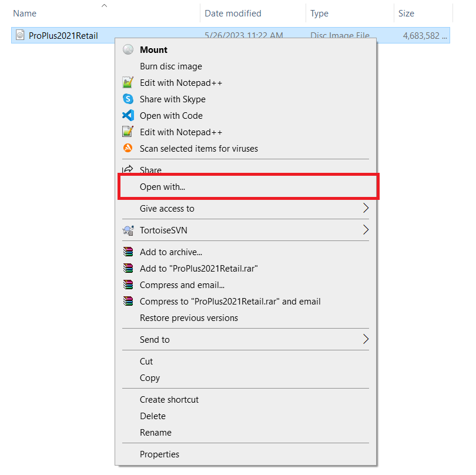476x475 pixels.
Task: Choose Open with Code
Action: coord(246,115)
